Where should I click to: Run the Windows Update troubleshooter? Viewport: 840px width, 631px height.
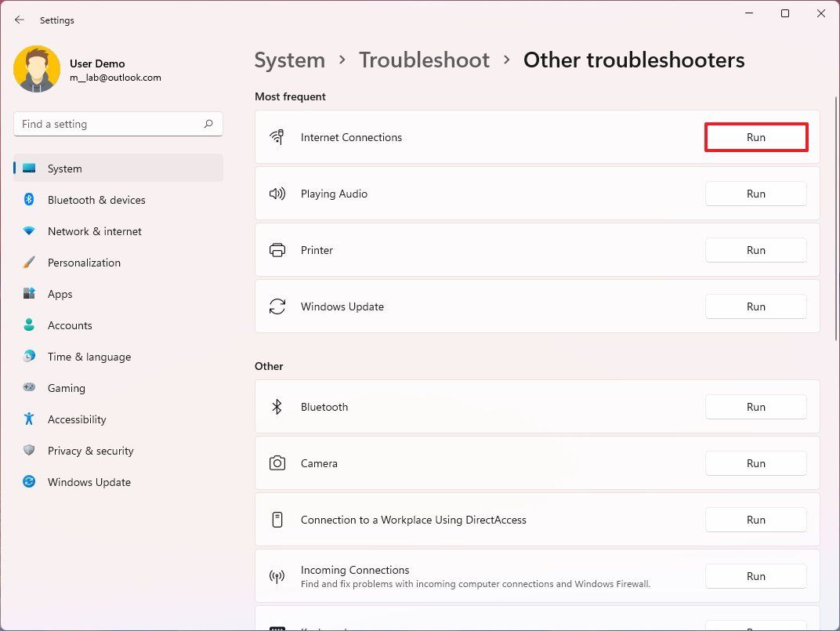click(755, 306)
